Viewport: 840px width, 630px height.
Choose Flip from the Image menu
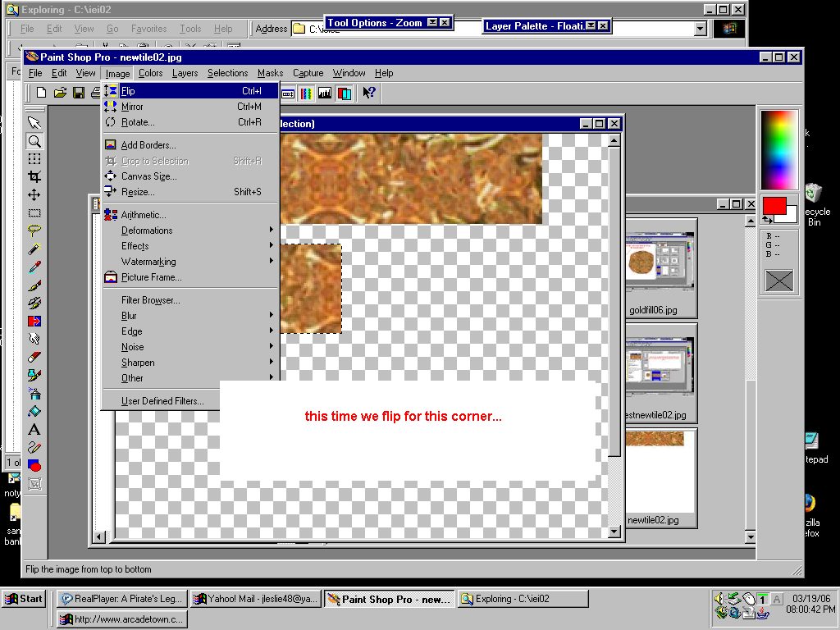(190, 90)
